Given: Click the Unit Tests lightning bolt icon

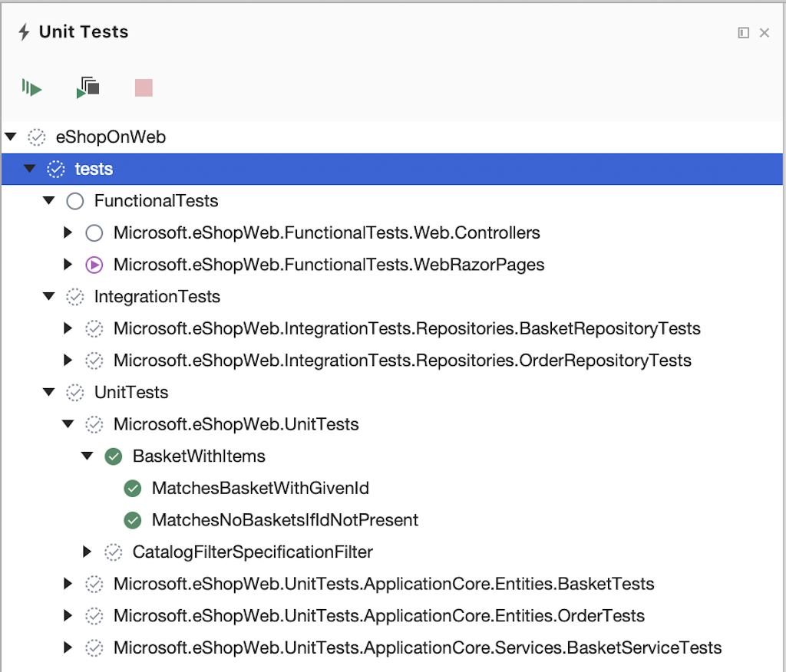Looking at the screenshot, I should click(x=24, y=32).
